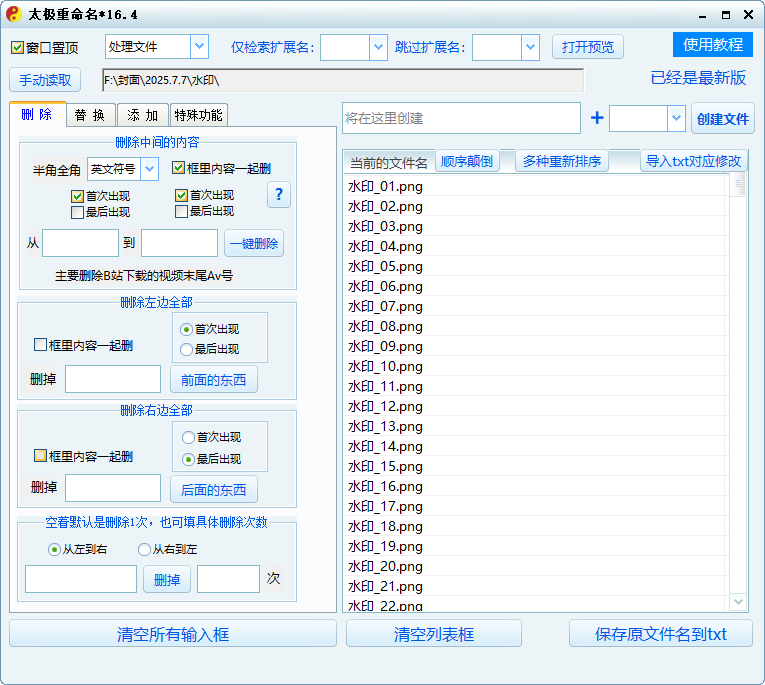Image resolution: width=765 pixels, height=685 pixels.
Task: Select file 水印_14.png in list
Action: pos(536,446)
